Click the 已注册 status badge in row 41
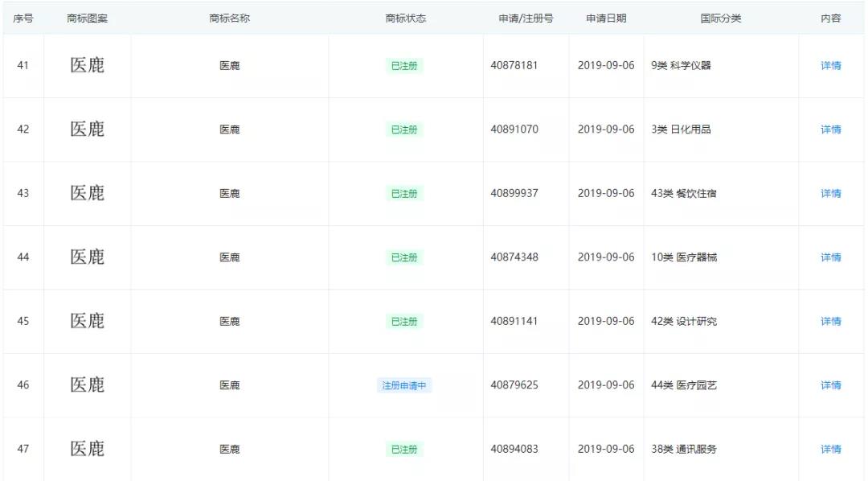868x481 pixels. (404, 66)
